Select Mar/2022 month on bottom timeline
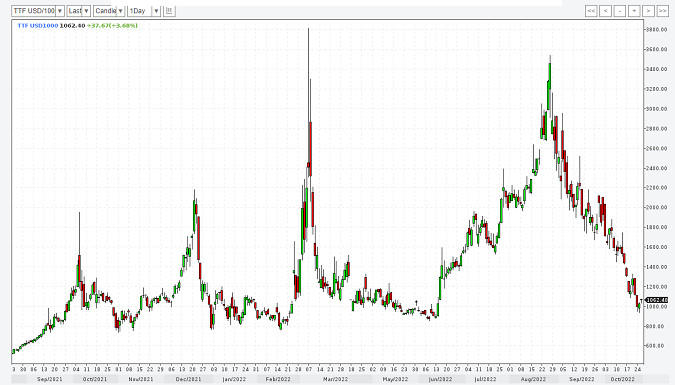 [x=335, y=379]
